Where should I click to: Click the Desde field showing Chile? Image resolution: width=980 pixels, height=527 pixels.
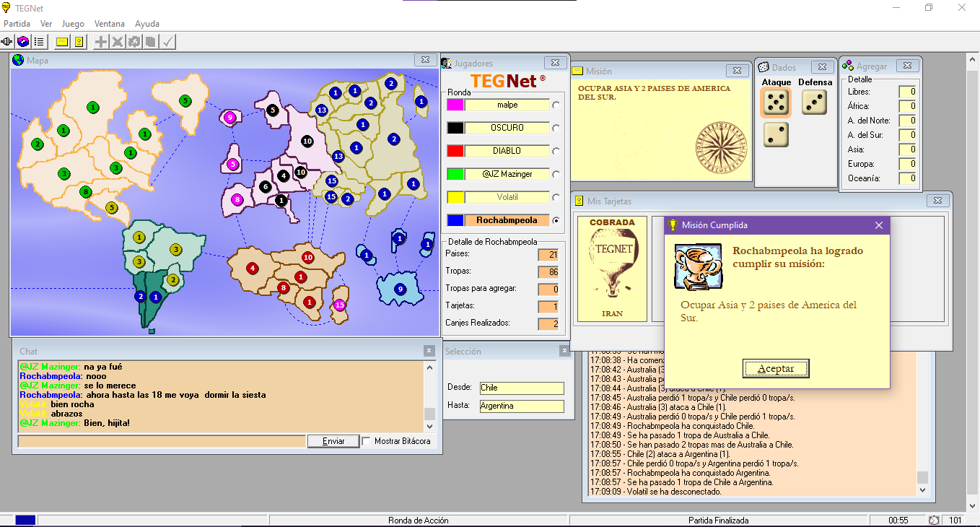521,388
